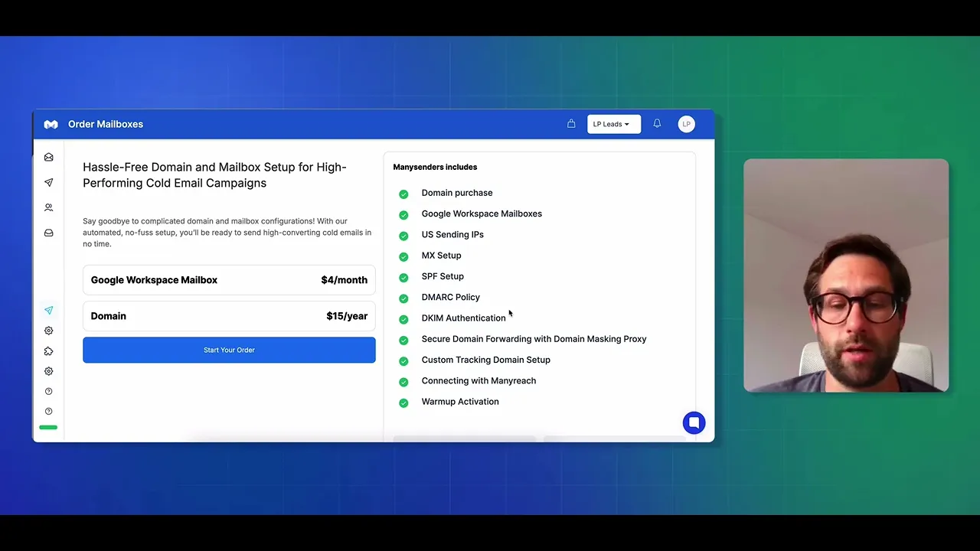Open the shopping bag icon in the header
The height and width of the screenshot is (551, 980).
571,123
